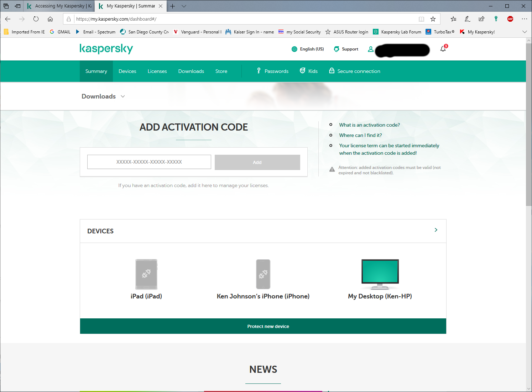Open Kaspersky Lab Forum bookmark
The image size is (532, 392).
397,32
